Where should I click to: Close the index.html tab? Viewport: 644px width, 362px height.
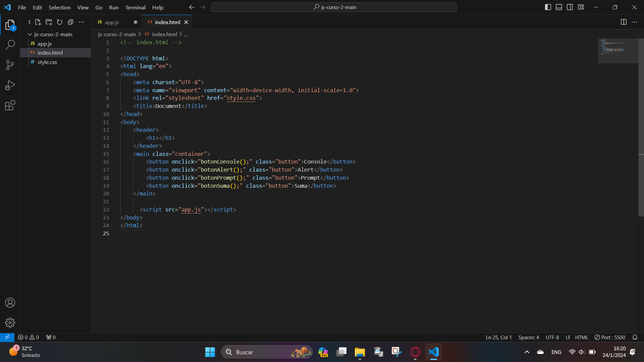(x=186, y=22)
